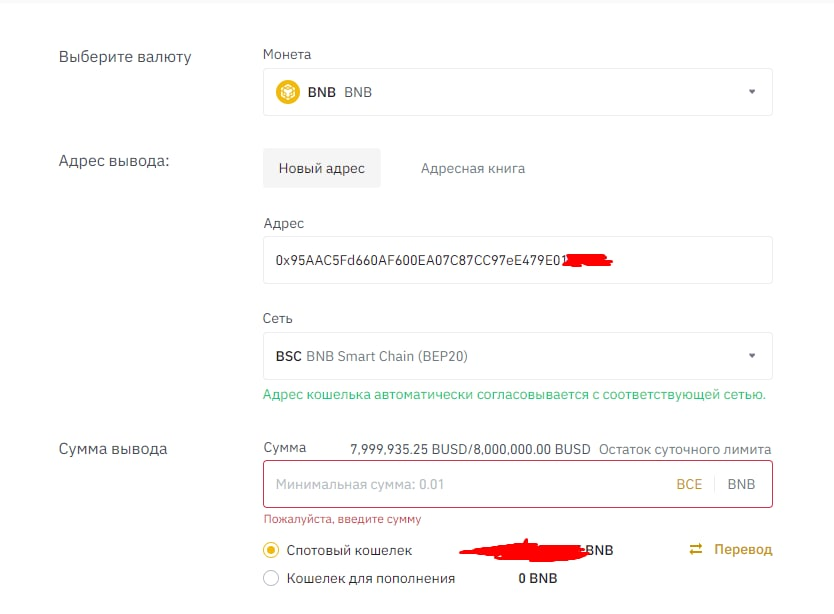Click the 0 BNB funding wallet balance
Viewport: 834px width, 614px height.
[538, 578]
